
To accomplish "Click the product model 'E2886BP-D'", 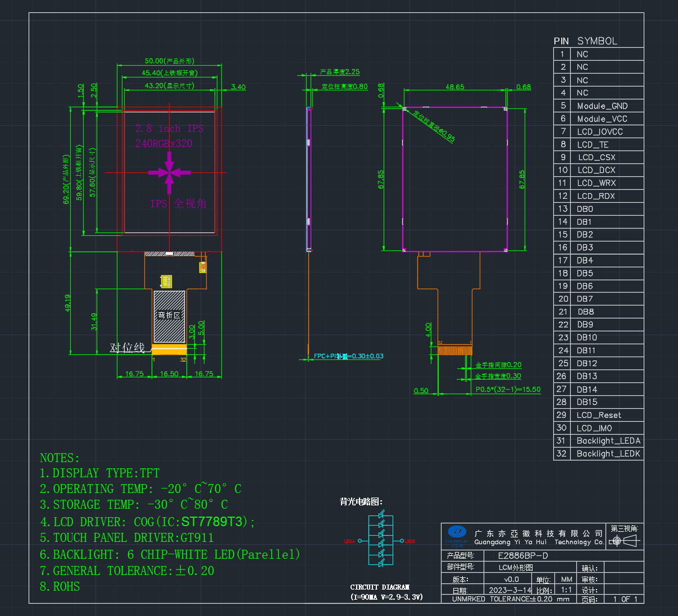I will tap(523, 556).
